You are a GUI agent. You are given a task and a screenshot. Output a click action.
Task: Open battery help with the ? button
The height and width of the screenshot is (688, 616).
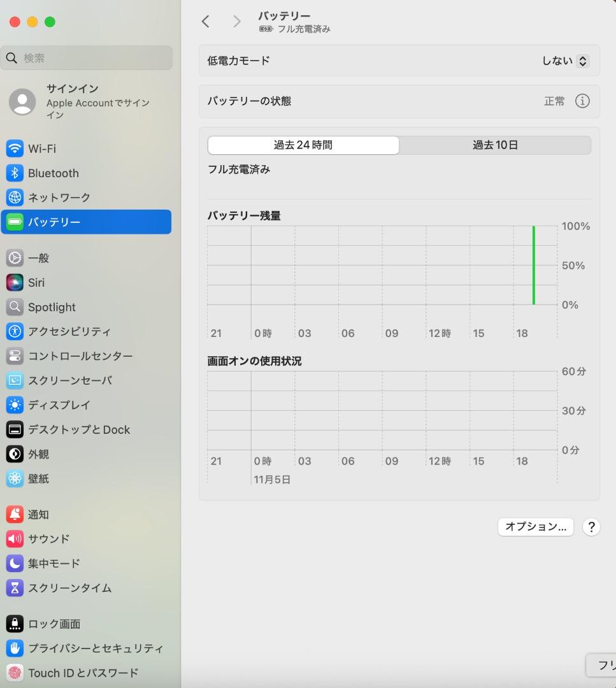tap(591, 527)
